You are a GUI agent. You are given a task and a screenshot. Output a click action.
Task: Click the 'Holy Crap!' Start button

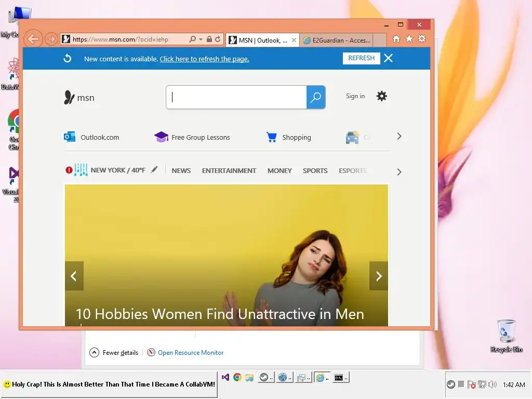point(109,384)
